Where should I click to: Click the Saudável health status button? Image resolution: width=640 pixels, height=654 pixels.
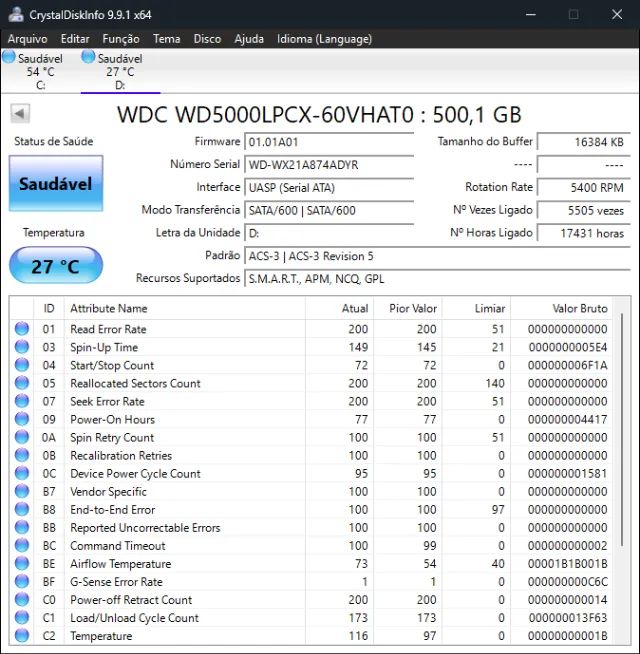coord(56,184)
